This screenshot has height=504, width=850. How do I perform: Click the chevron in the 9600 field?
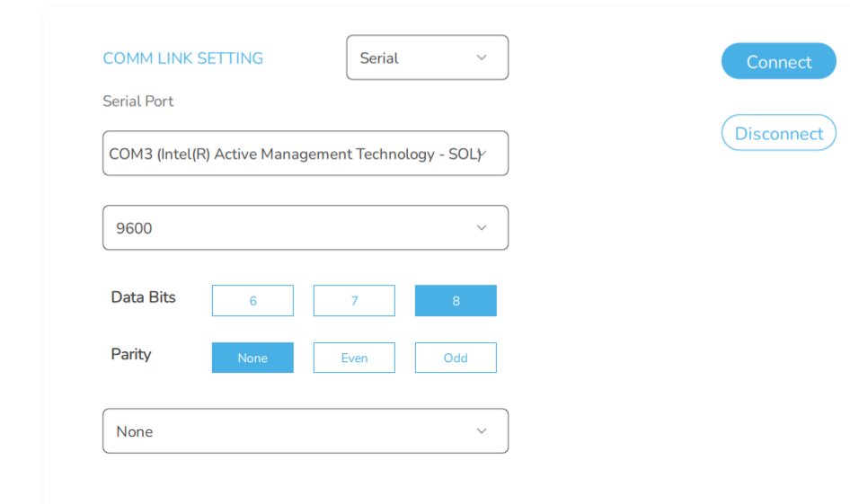click(482, 228)
